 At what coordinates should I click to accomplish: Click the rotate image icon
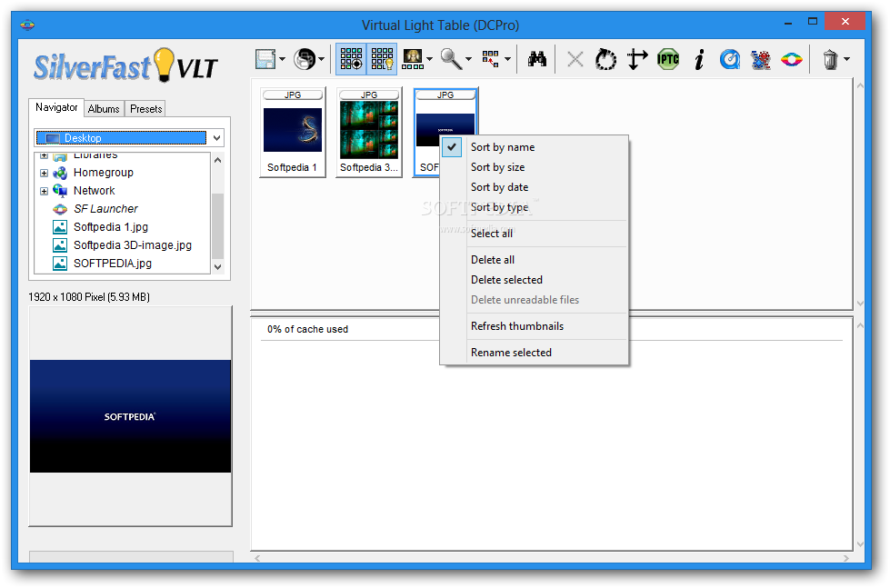point(605,60)
